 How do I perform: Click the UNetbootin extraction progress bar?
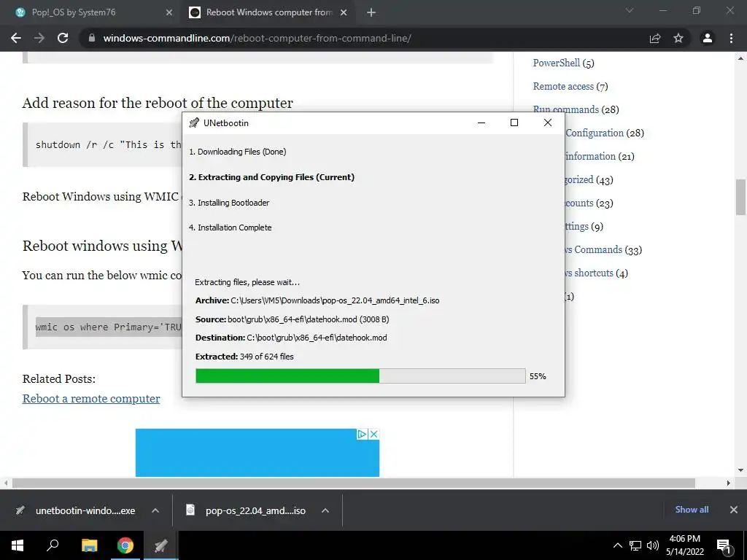click(x=360, y=376)
